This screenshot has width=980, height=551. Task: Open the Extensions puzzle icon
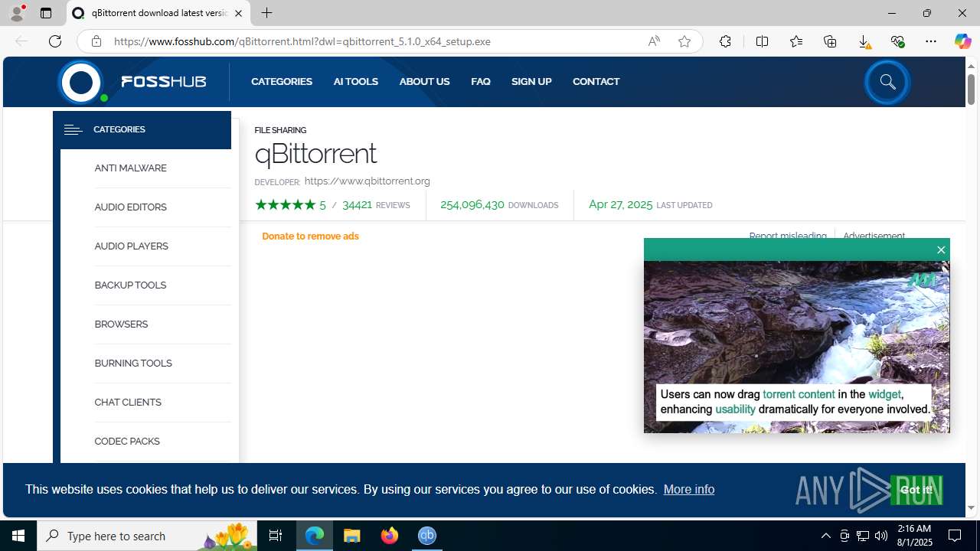point(725,41)
